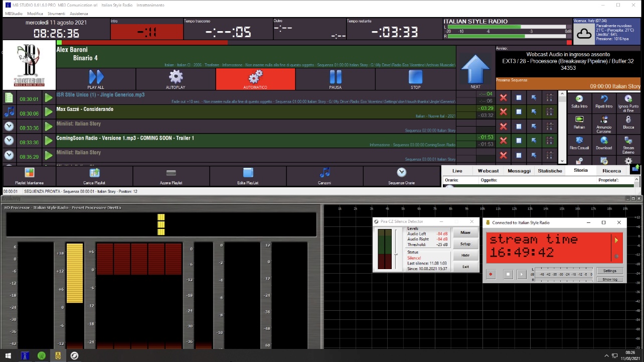644x362 pixels.
Task: Play the ComingSoon Radio trailer row
Action: 49,141
